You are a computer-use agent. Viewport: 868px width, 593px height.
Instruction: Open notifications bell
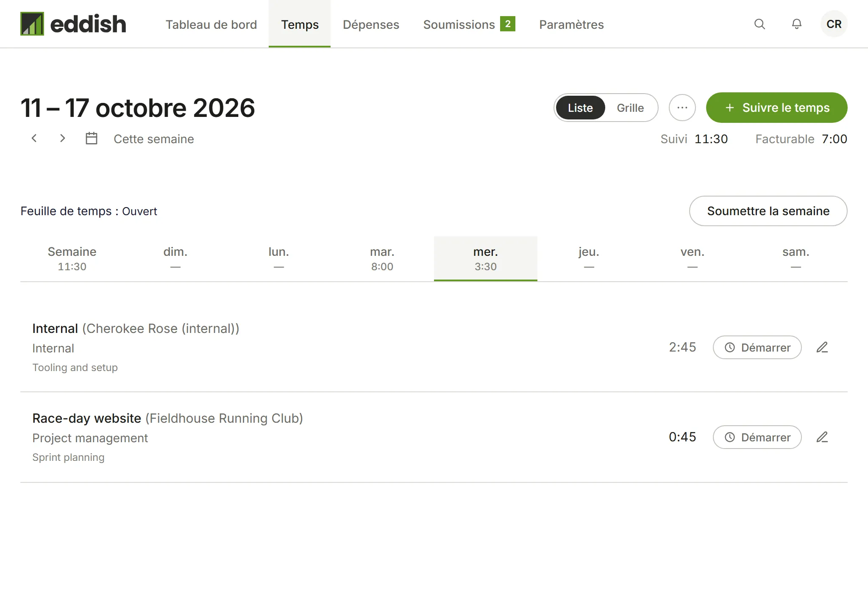pyautogui.click(x=797, y=24)
